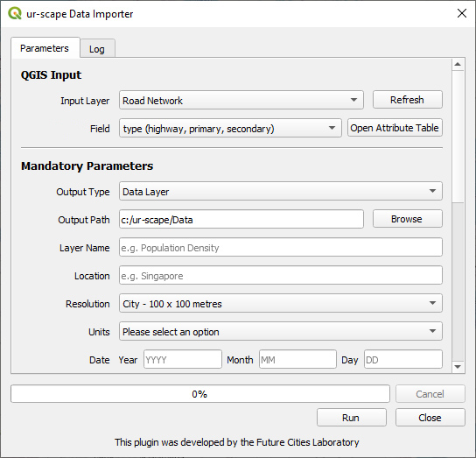Click the Future Cities Laboratory credit text

[x=237, y=442]
